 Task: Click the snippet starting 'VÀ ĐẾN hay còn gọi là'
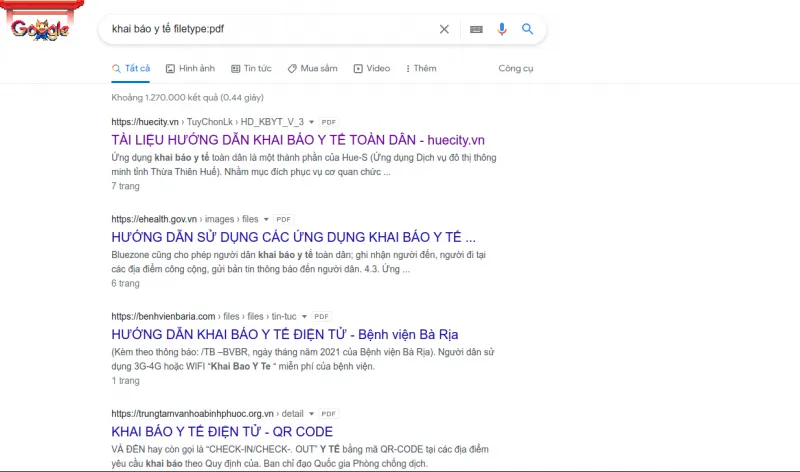click(x=300, y=457)
